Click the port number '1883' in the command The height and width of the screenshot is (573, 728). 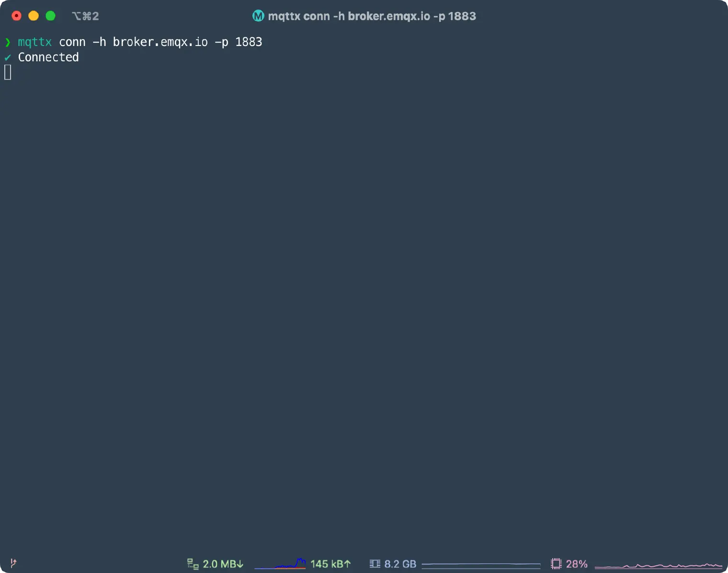249,42
